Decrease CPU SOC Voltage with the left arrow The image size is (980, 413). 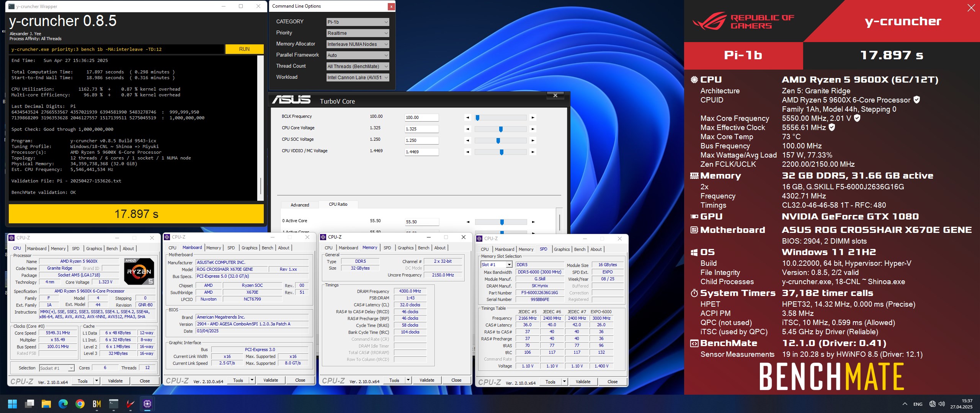[467, 141]
